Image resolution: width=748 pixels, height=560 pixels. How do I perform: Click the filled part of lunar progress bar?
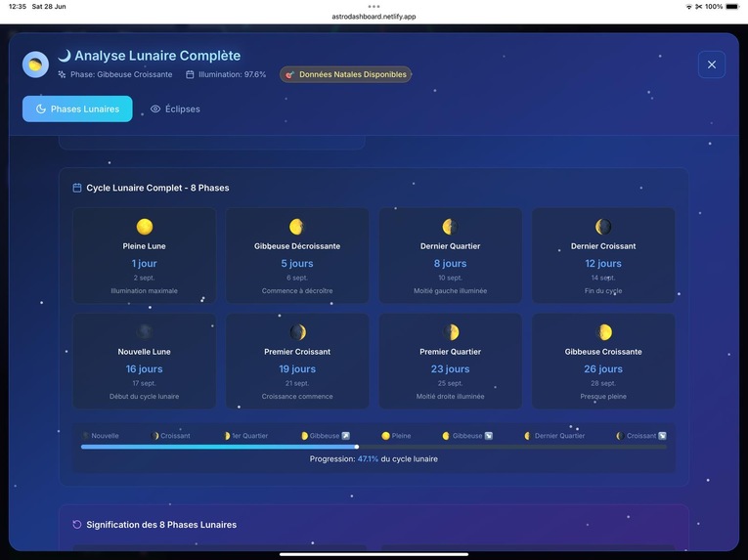pyautogui.click(x=219, y=447)
